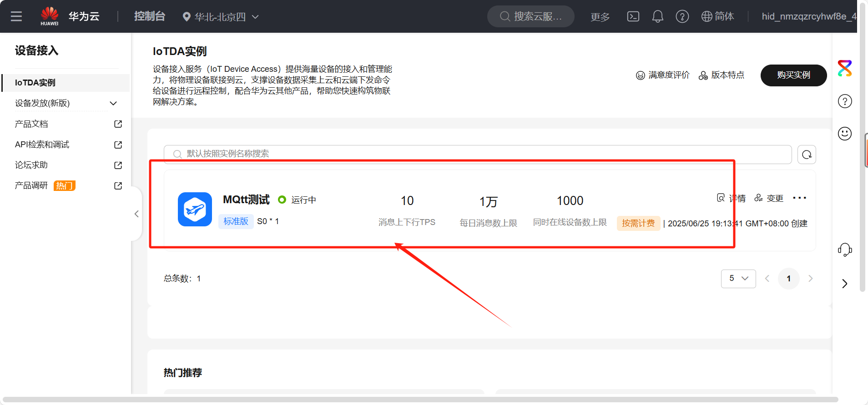Select IoTDA实例 in the sidebar
868x405 pixels.
[x=35, y=83]
